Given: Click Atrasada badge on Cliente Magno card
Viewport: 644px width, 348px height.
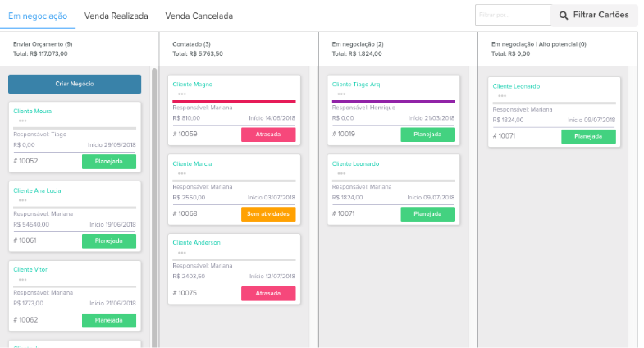Looking at the screenshot, I should (267, 135).
